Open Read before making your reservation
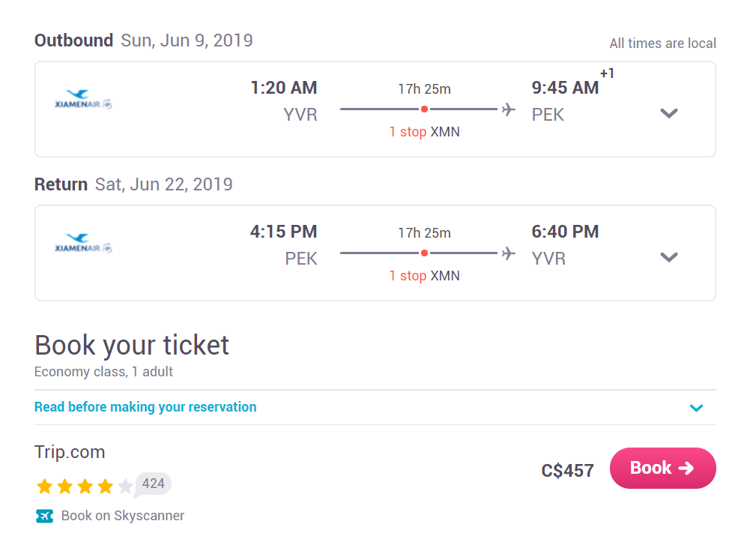756x539 pixels. 145,407
